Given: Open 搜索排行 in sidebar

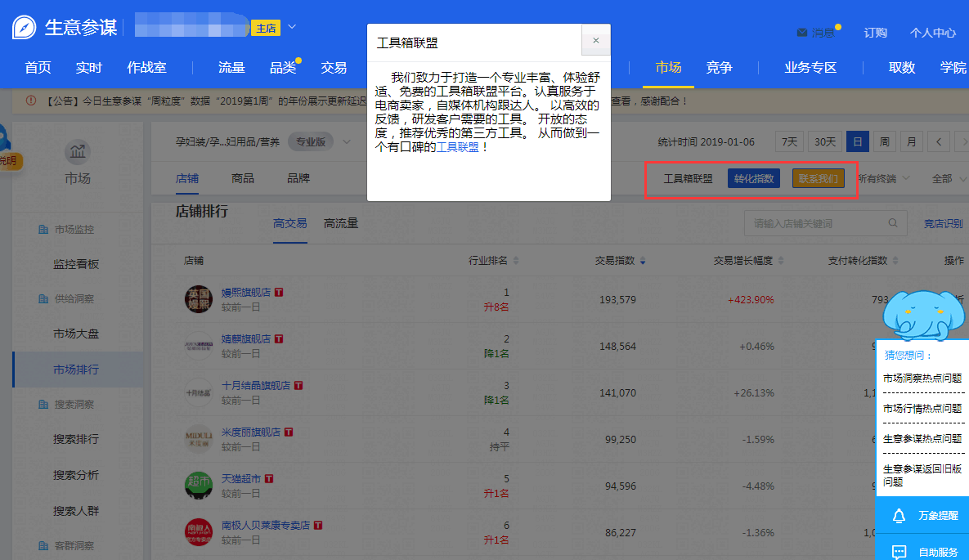Looking at the screenshot, I should pos(76,439).
